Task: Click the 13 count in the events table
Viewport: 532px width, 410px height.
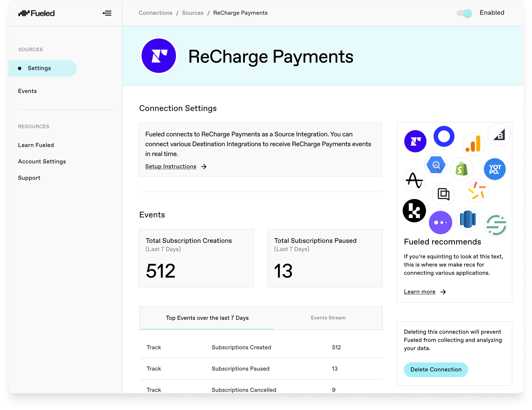Action: pos(335,369)
